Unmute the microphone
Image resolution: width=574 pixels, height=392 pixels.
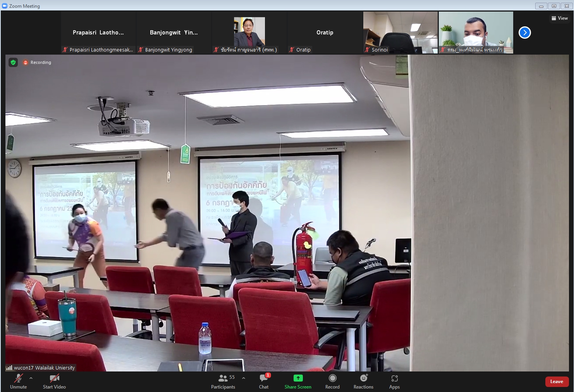[18, 381]
